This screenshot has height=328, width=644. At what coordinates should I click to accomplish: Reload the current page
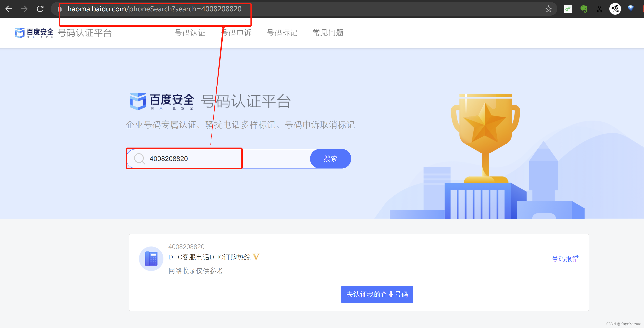pos(40,9)
